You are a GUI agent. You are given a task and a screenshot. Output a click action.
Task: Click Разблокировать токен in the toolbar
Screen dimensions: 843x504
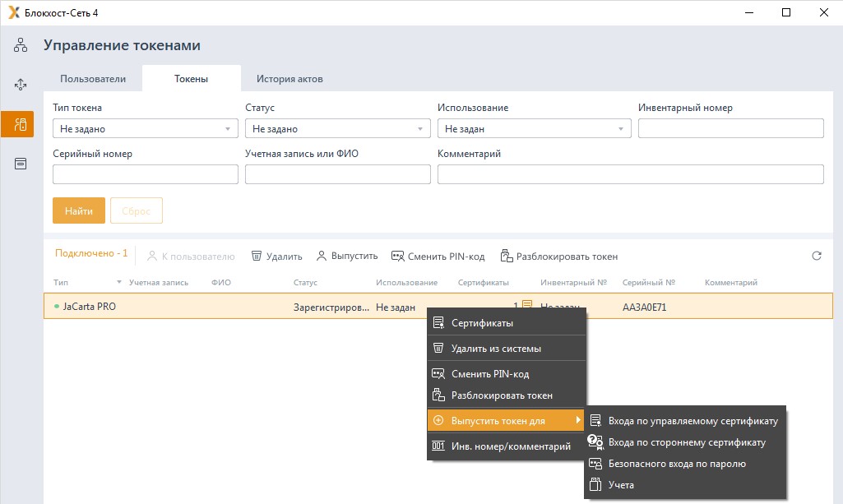point(558,257)
